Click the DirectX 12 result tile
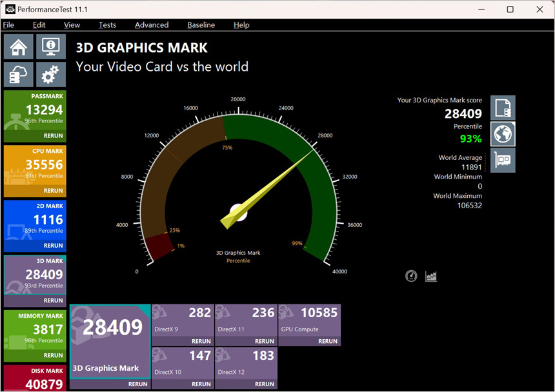555x392 pixels. pyautogui.click(x=245, y=364)
